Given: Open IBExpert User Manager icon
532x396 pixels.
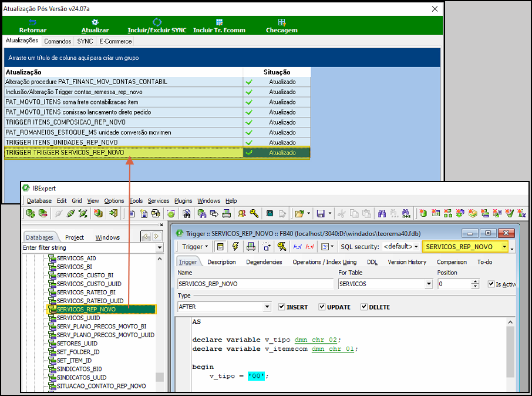Looking at the screenshot, I should tap(241, 213).
